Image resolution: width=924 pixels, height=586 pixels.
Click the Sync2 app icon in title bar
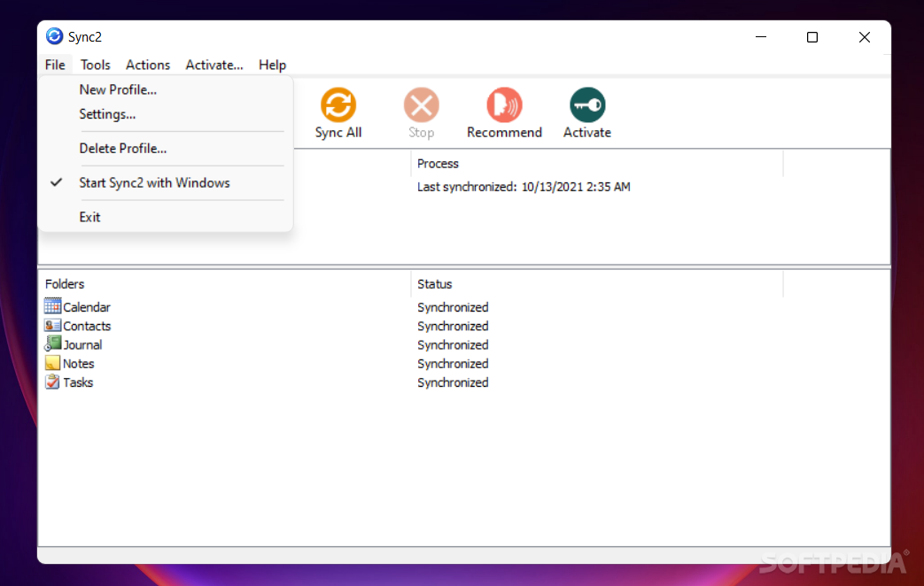pyautogui.click(x=54, y=36)
